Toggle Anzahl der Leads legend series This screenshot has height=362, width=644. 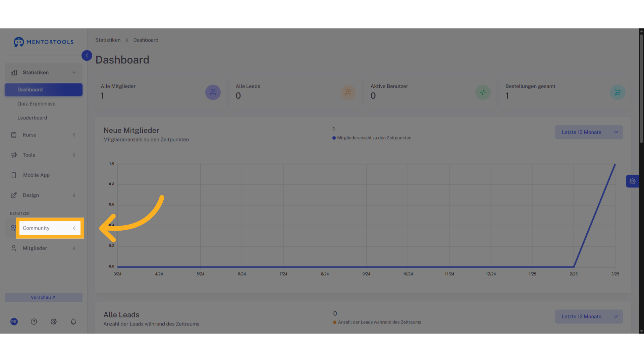tap(377, 322)
